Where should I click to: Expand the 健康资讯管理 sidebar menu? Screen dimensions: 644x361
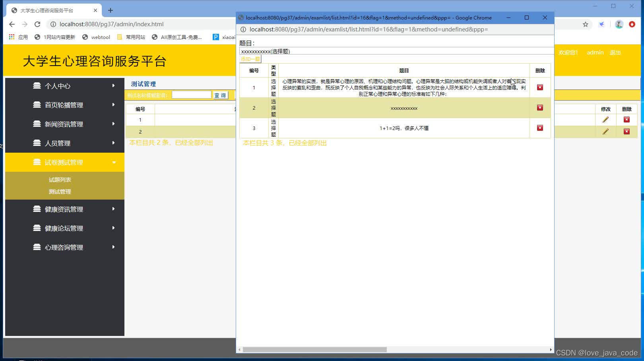65,209
